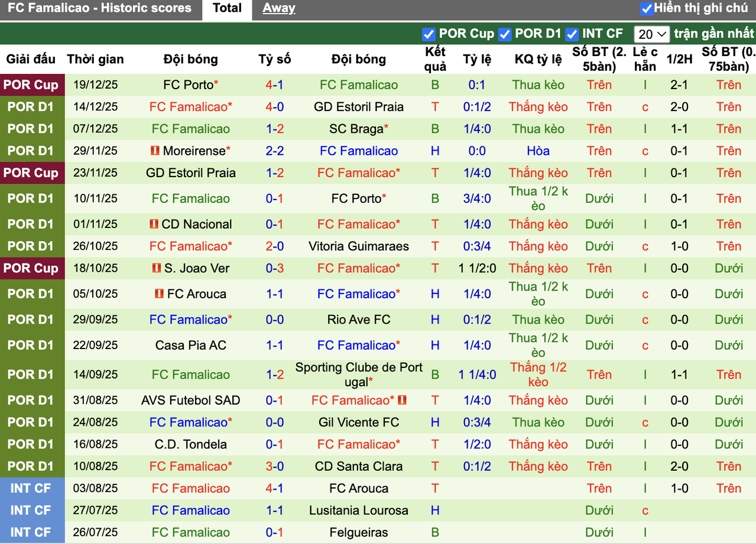
Task: Open Sporting Clube de Portugal team link
Action: coord(359,374)
